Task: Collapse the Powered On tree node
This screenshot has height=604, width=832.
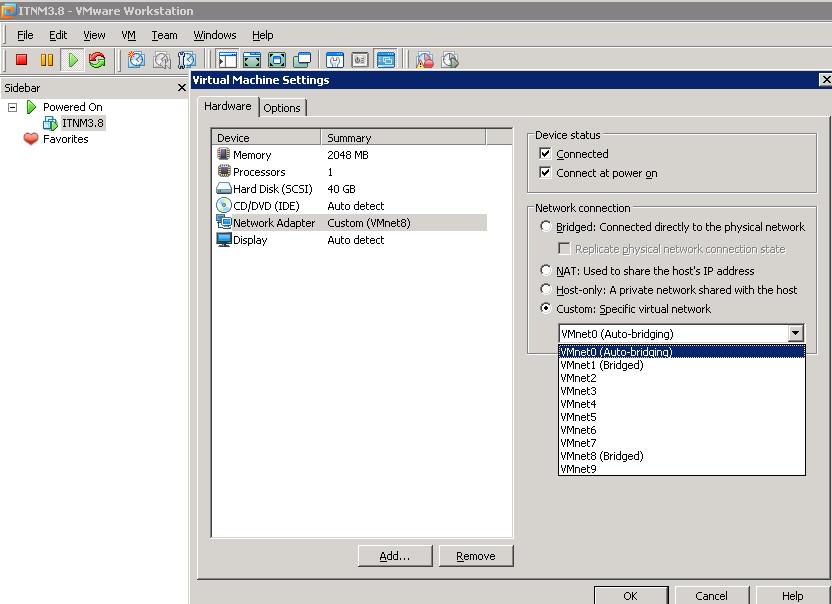Action: [x=13, y=107]
